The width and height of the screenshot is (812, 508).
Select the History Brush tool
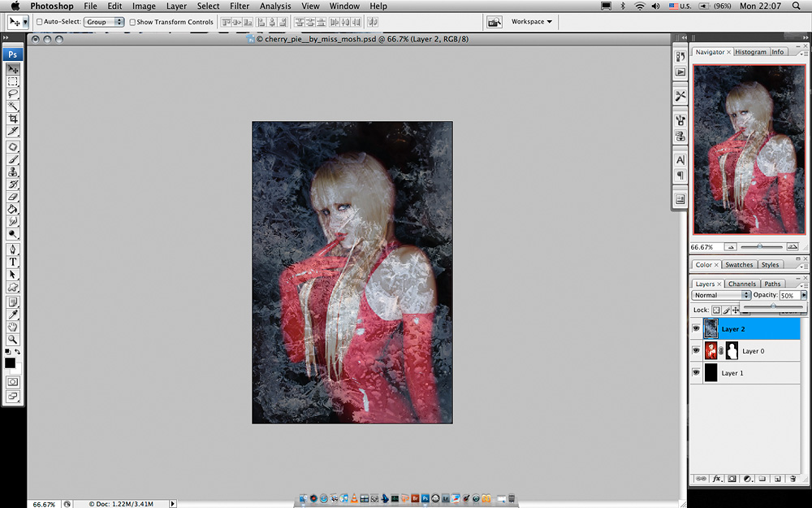(x=13, y=185)
